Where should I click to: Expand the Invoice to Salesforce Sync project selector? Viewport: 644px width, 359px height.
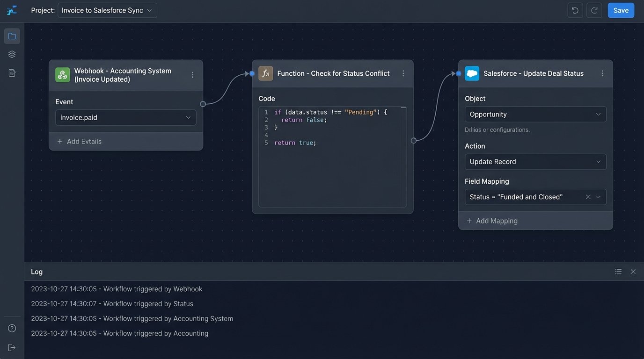107,10
